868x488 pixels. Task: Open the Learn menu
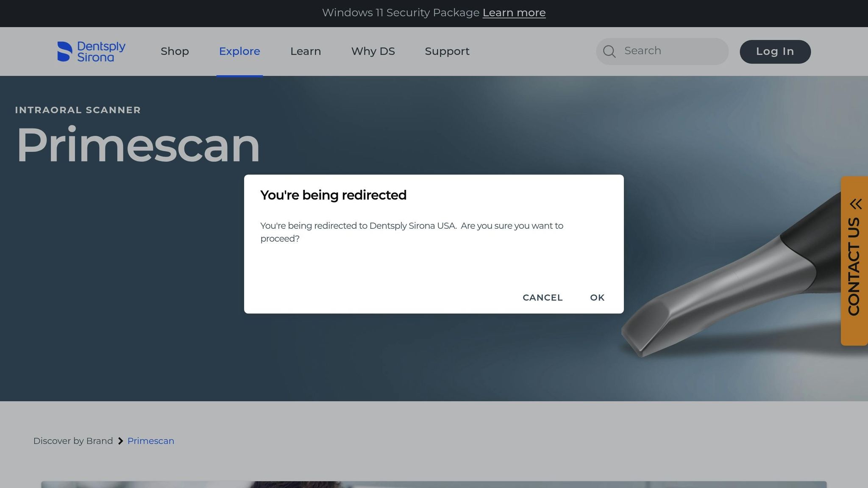pos(306,51)
